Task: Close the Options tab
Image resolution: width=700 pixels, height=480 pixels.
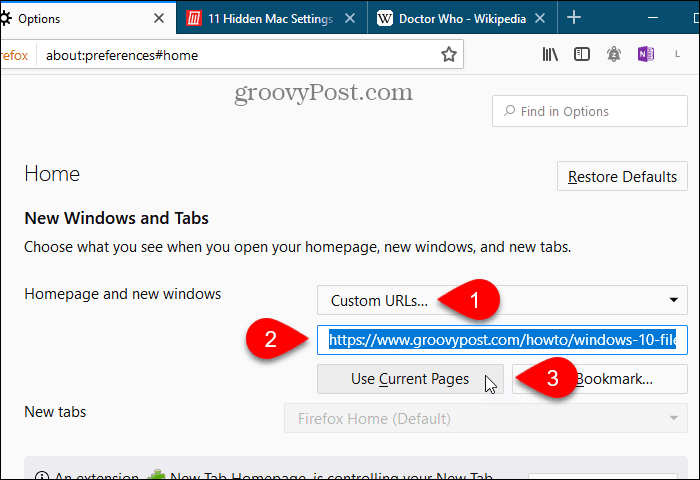Action: (158, 18)
